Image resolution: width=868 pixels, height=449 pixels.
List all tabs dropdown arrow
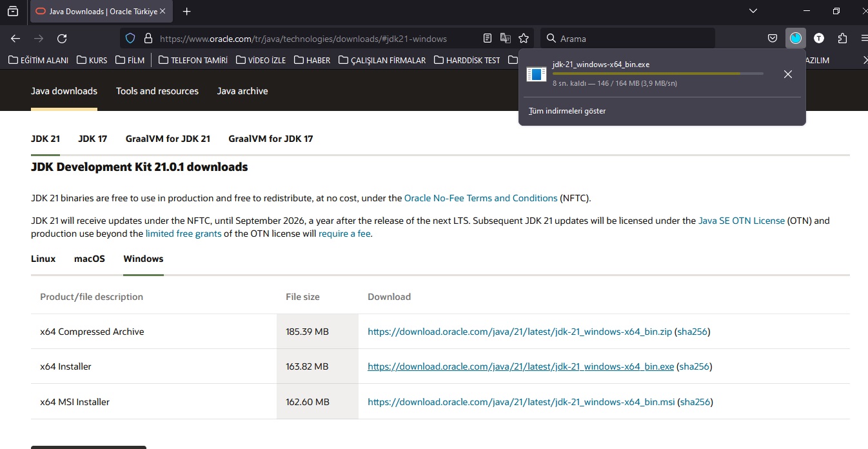753,12
